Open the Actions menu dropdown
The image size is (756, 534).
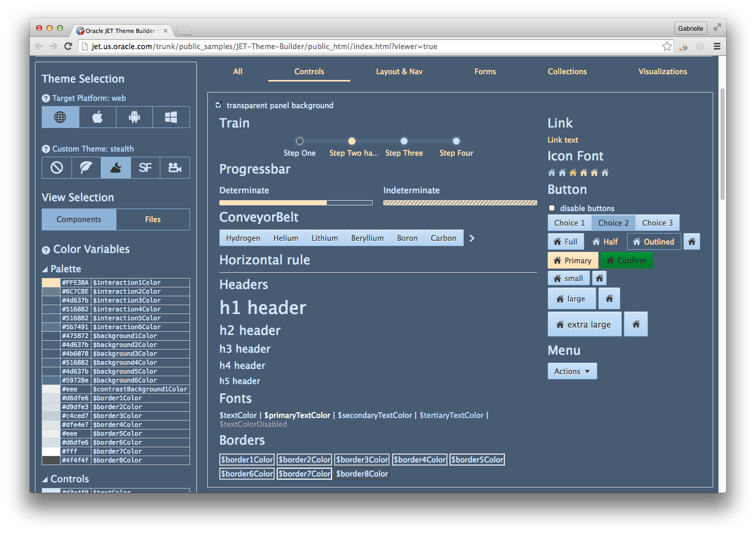[x=572, y=371]
